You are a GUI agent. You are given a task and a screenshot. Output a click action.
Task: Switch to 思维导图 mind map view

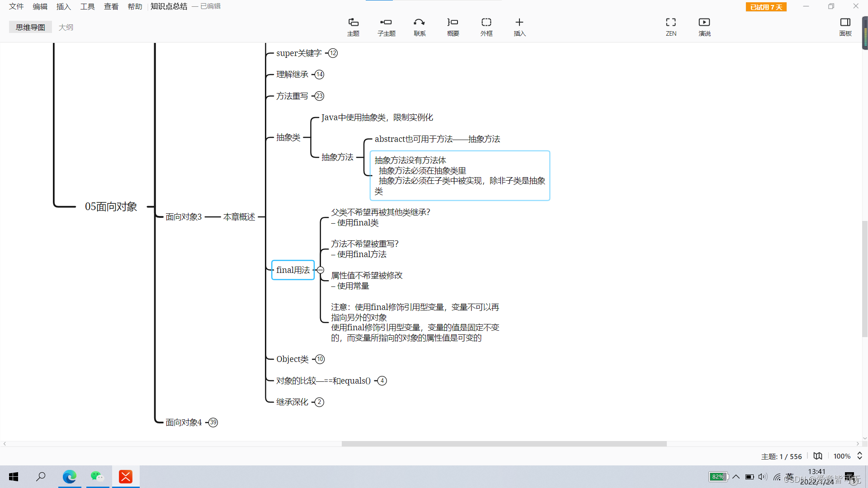pos(30,27)
